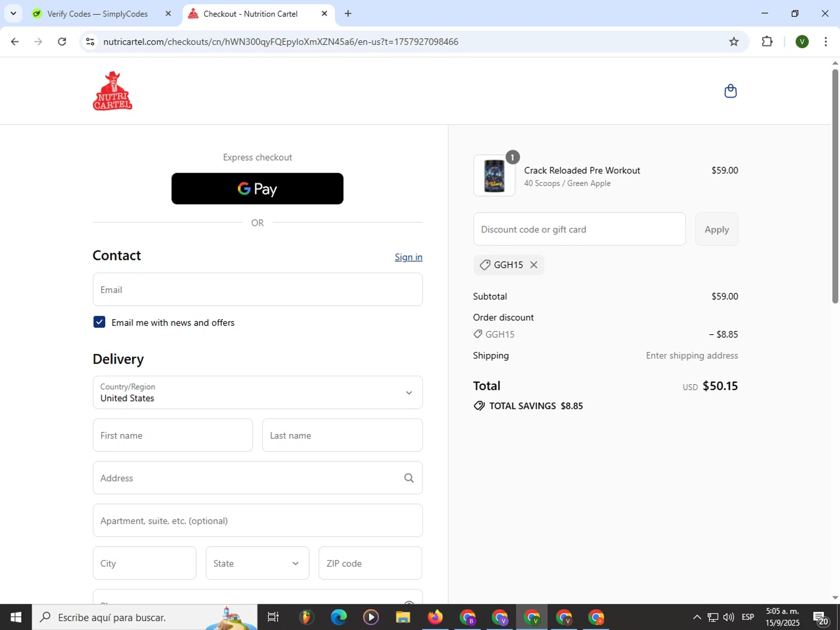Select the Checkout - Nutrition Cartel tab
This screenshot has width=840, height=630.
(250, 13)
